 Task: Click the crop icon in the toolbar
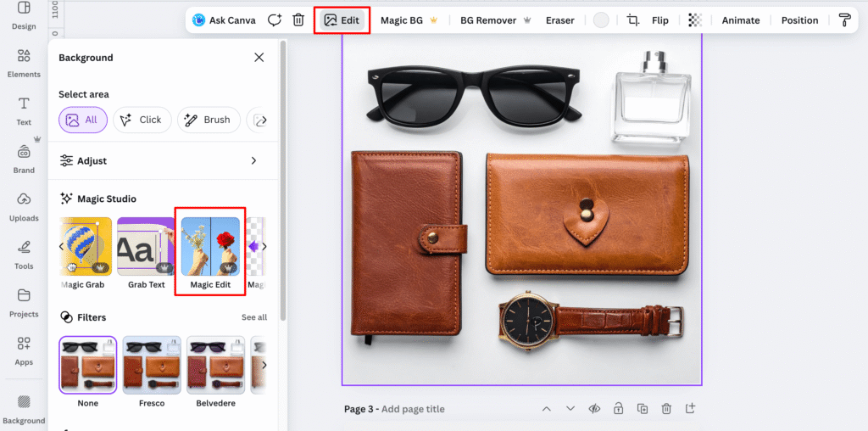tap(633, 20)
